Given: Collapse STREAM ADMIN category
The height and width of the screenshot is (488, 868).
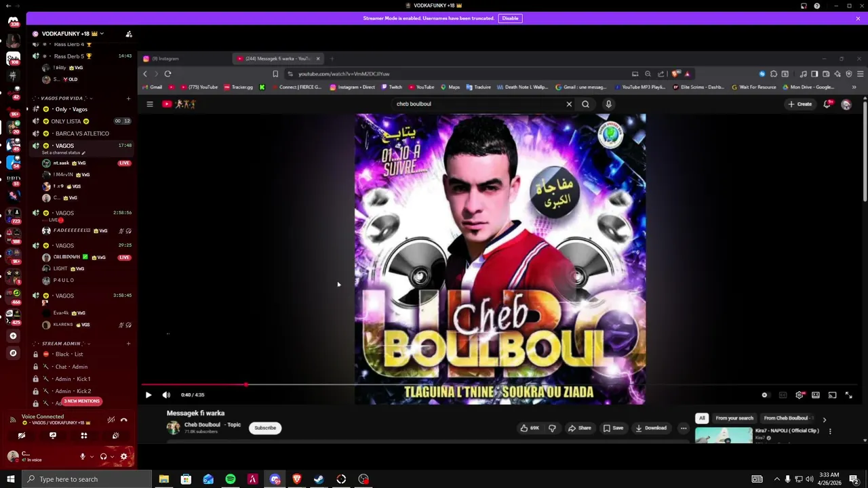Looking at the screenshot, I should [61, 344].
